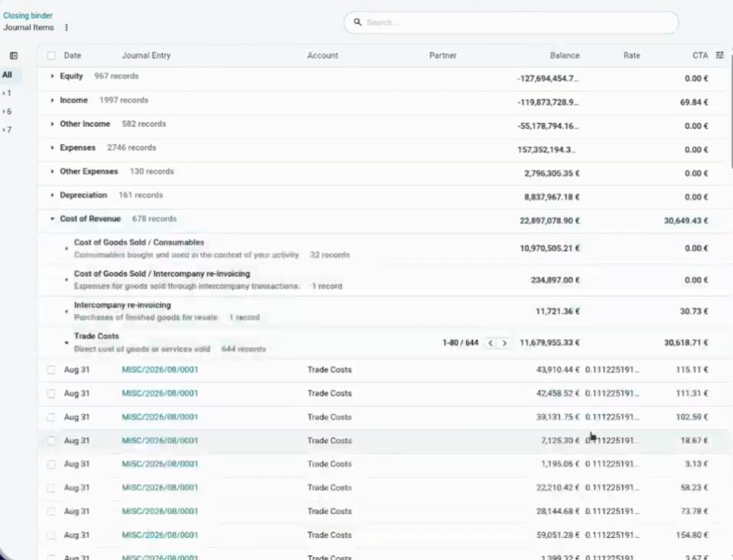Select the All filter in sidebar
This screenshot has width=733, height=560.
7,75
